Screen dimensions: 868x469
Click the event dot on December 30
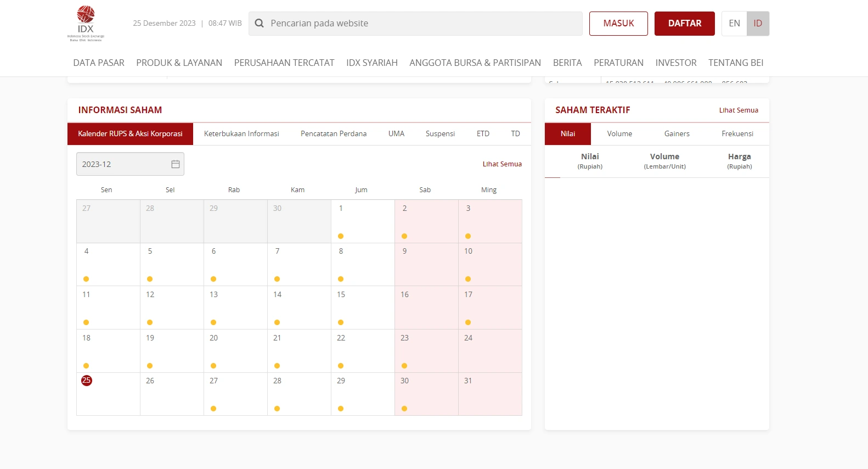404,409
